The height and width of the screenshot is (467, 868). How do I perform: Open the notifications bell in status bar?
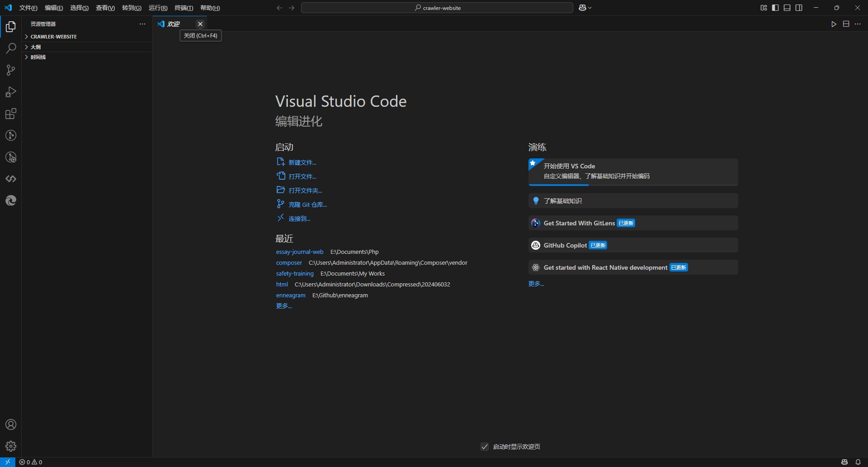coord(858,462)
